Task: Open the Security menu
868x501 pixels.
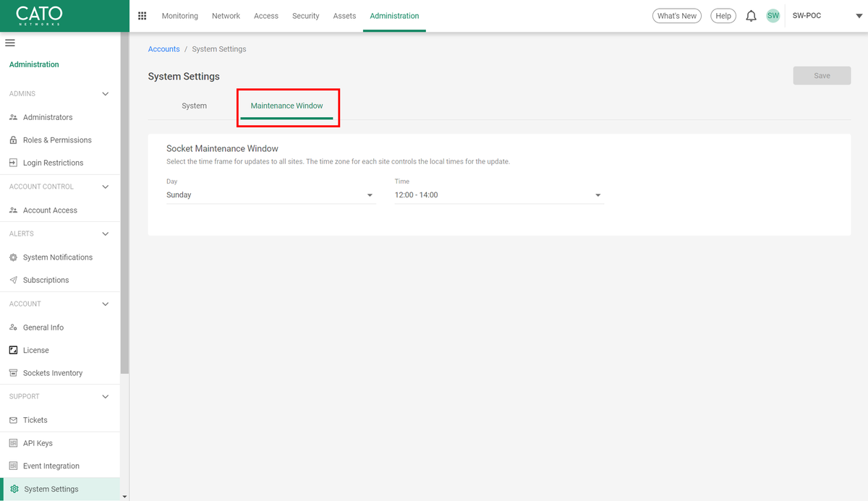Action: [x=305, y=16]
